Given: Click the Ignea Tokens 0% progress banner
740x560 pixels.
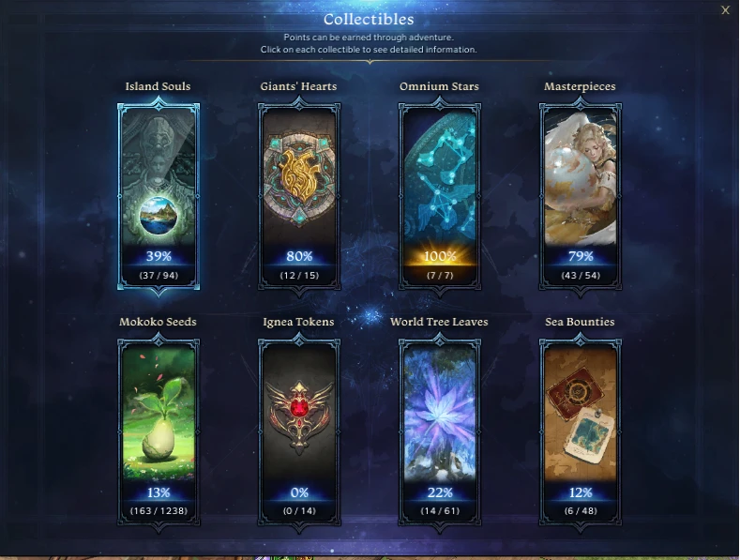Looking at the screenshot, I should [299, 492].
